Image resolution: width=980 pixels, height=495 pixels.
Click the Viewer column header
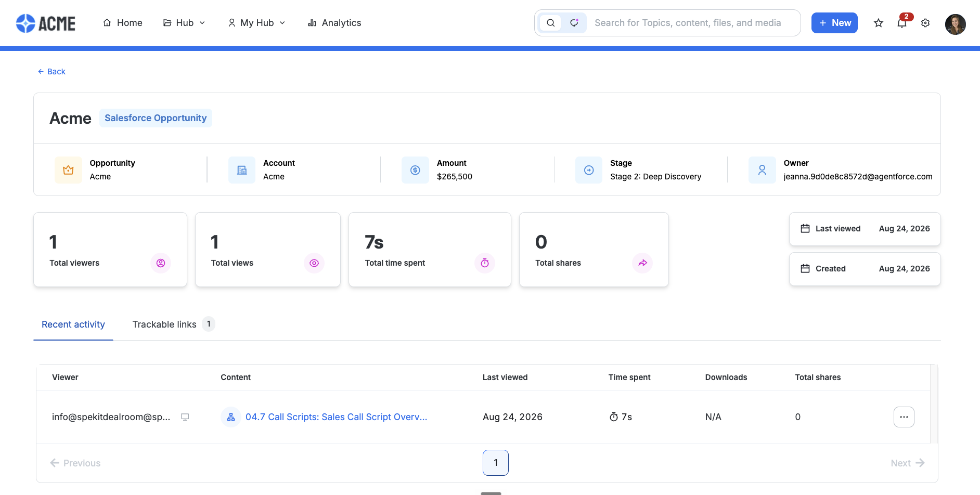65,377
